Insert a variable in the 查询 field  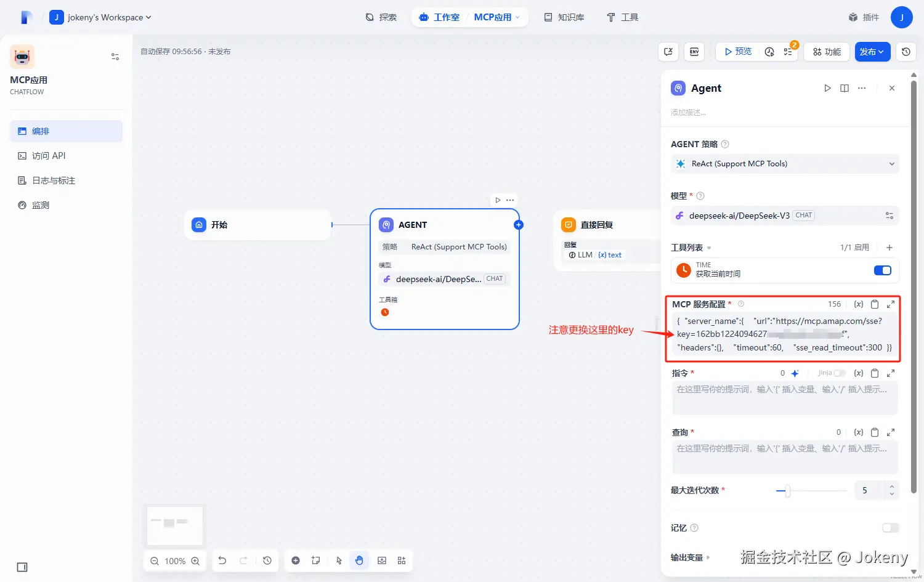click(859, 432)
